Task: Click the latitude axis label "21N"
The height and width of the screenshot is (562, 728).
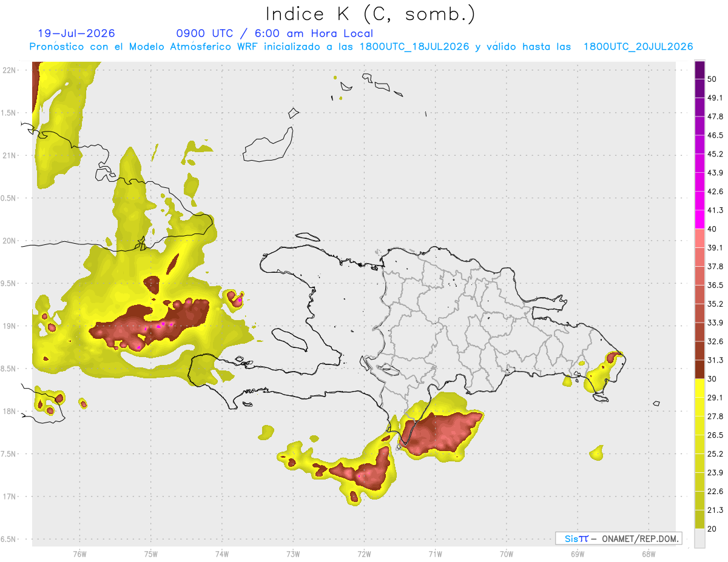Action: click(x=9, y=155)
